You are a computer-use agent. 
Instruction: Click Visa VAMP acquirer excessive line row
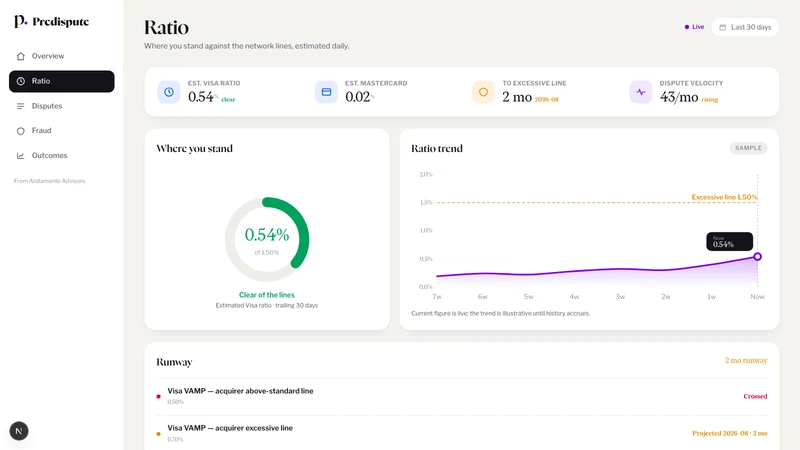[462, 433]
